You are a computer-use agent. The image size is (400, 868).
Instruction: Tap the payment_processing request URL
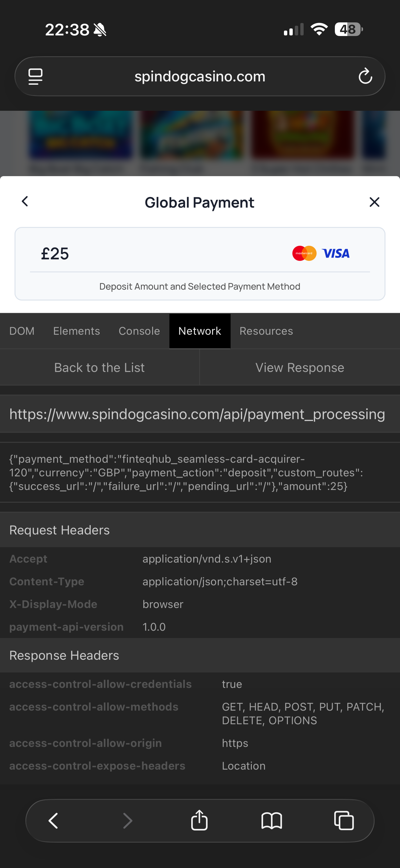pos(197,414)
